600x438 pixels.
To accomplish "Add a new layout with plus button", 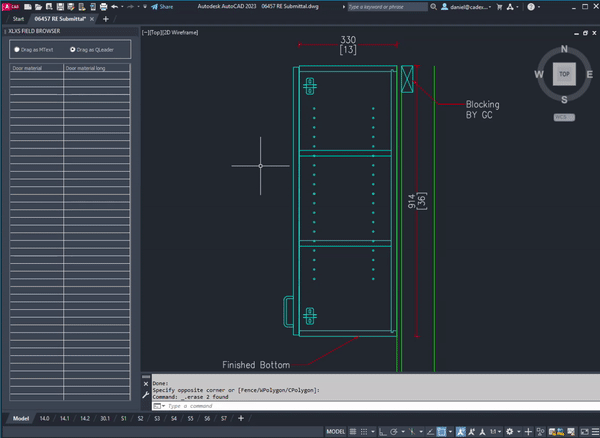I will point(240,418).
